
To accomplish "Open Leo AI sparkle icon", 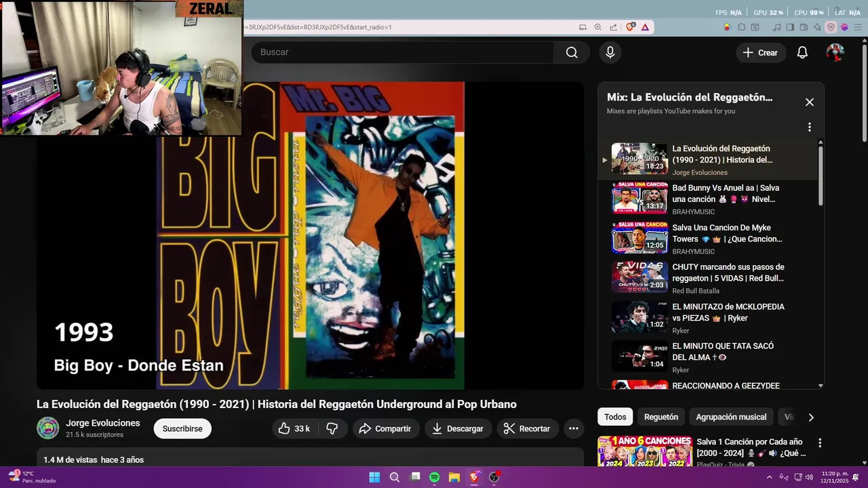I will point(817,27).
